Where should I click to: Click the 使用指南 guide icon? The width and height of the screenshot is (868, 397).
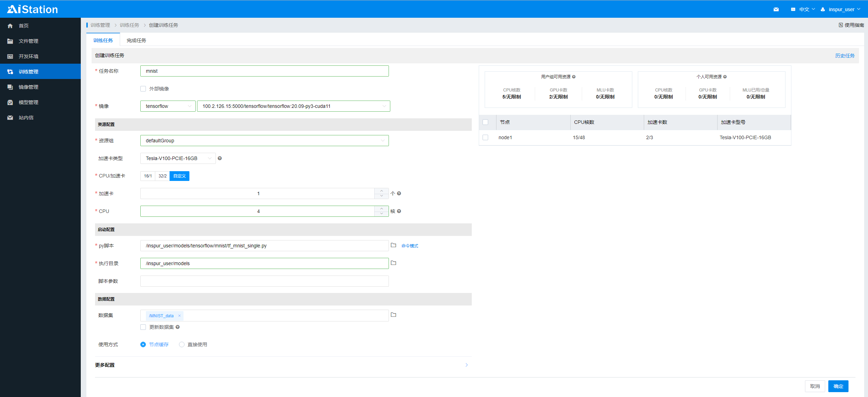tap(840, 25)
